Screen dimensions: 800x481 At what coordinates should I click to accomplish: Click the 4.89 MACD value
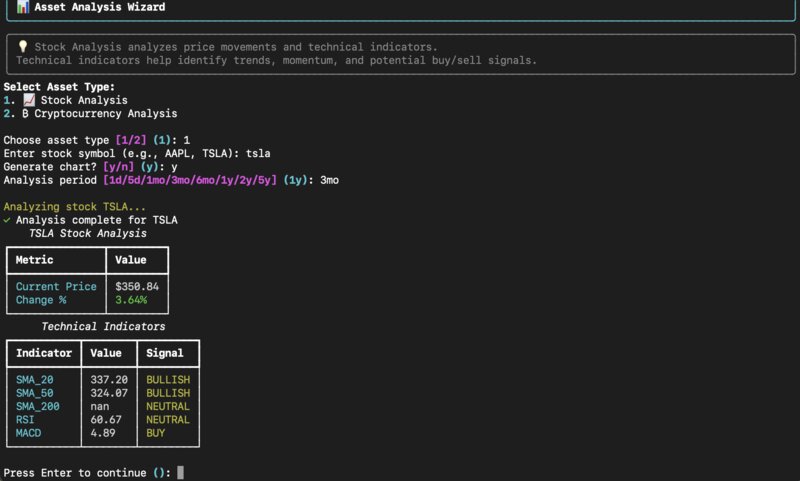(103, 433)
